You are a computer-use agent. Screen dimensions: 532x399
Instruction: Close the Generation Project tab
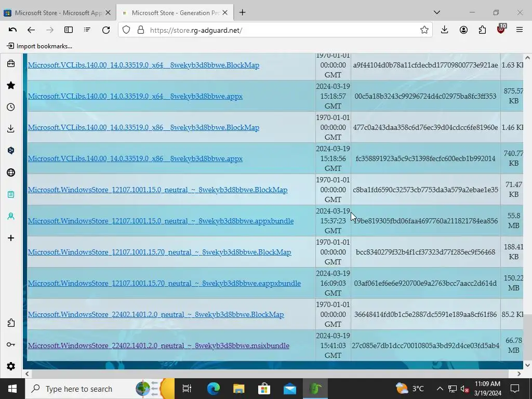coord(225,12)
